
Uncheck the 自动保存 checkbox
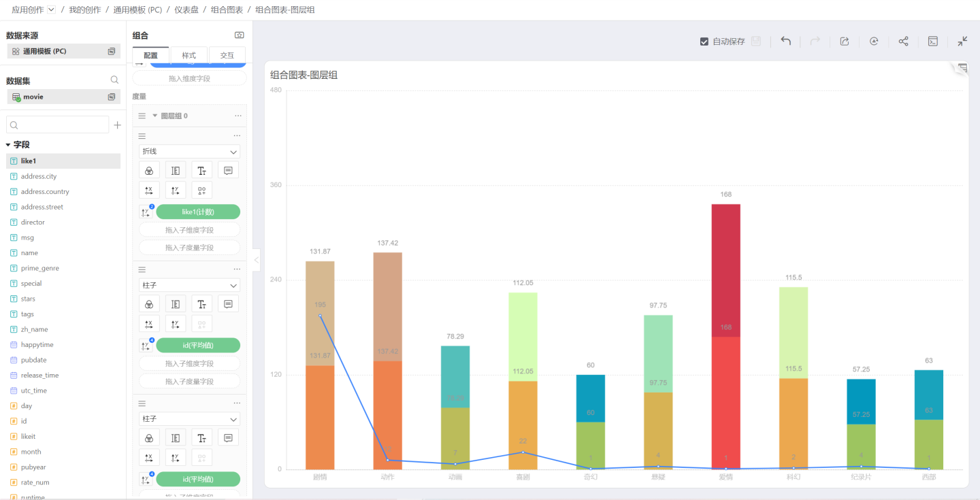tap(704, 41)
